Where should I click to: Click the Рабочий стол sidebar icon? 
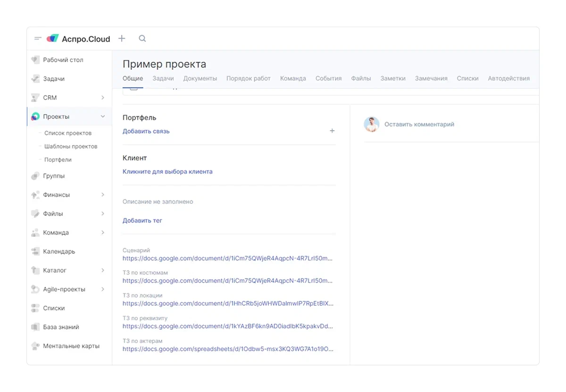click(35, 60)
